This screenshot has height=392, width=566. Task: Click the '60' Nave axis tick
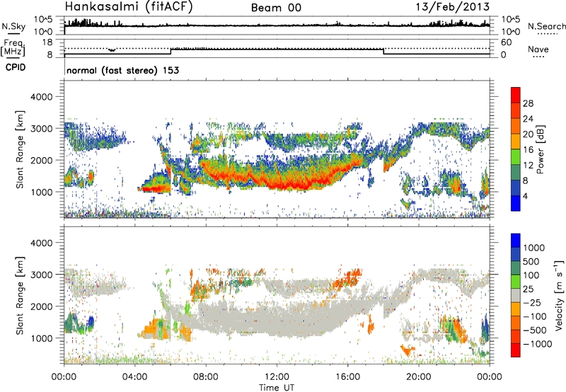(507, 42)
